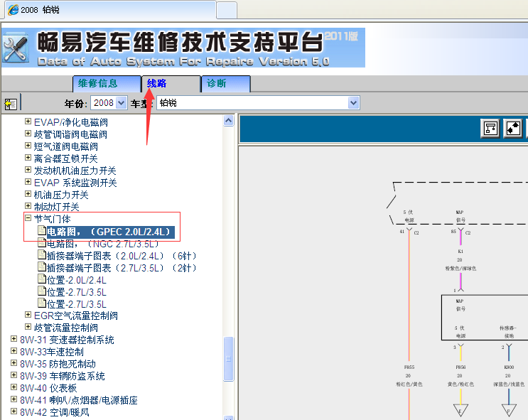528x420 pixels.
Task: Click document icon of 插接器端子图表 6针
Action: click(x=42, y=254)
